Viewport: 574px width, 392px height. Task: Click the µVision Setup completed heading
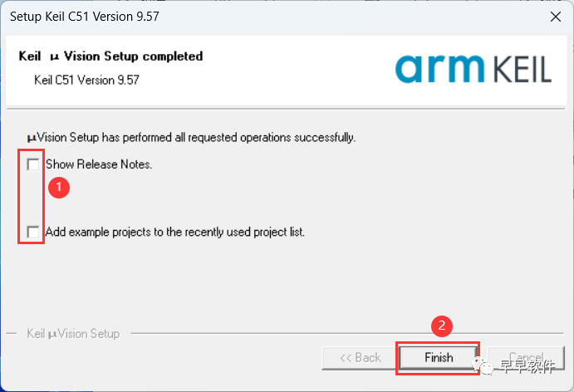point(110,56)
